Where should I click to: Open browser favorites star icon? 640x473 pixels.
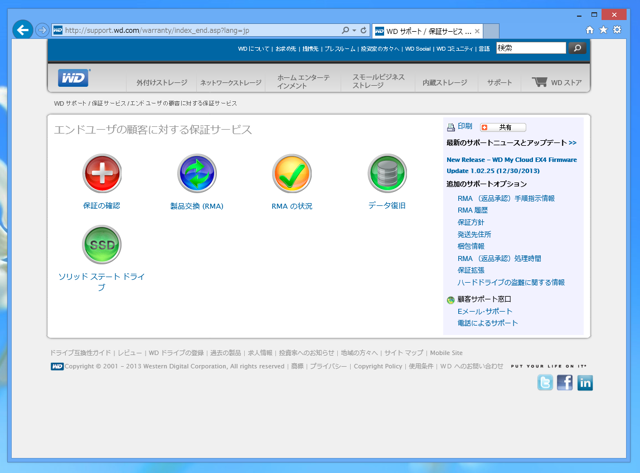pyautogui.click(x=603, y=30)
